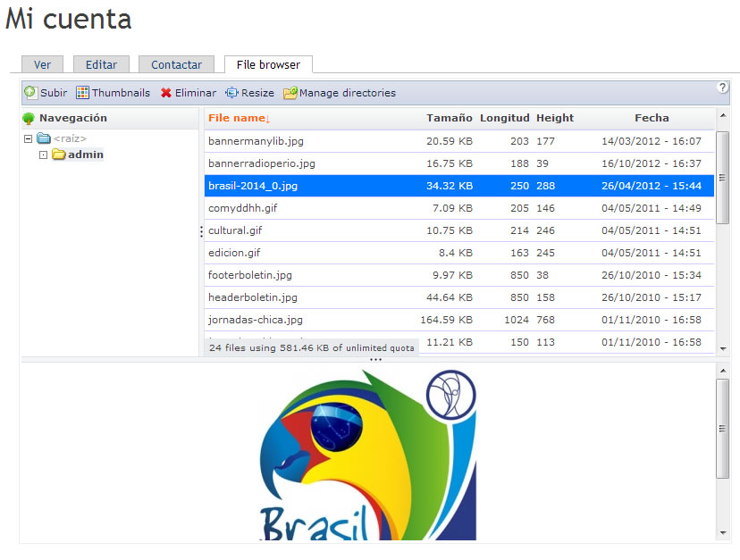Screen dimensions: 740x560
Task: Switch to the Ver tab
Action: pyautogui.click(x=43, y=64)
